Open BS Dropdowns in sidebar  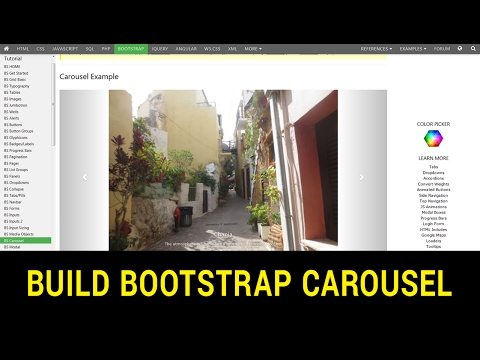pyautogui.click(x=16, y=183)
